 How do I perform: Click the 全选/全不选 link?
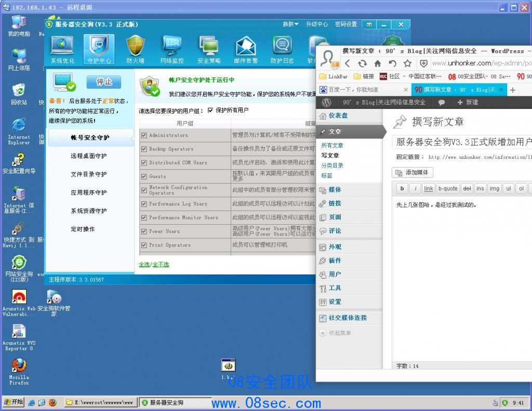coord(154,264)
